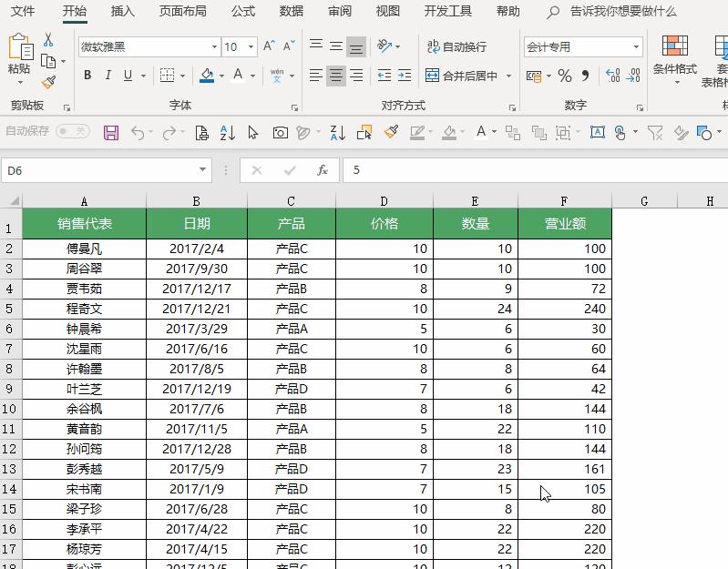Toggle Bold formatting
Viewport: 728px width, 569px height.
[x=87, y=76]
